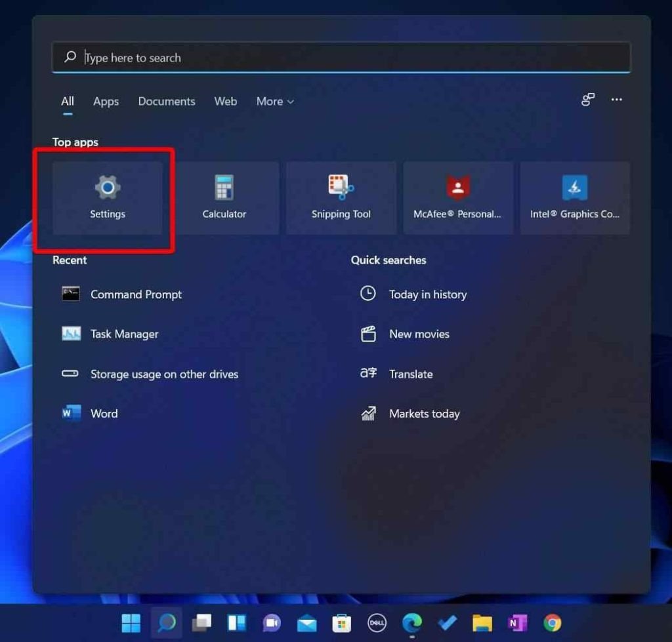Image resolution: width=672 pixels, height=642 pixels.
Task: Launch Command Prompt from recents
Action: tap(136, 294)
